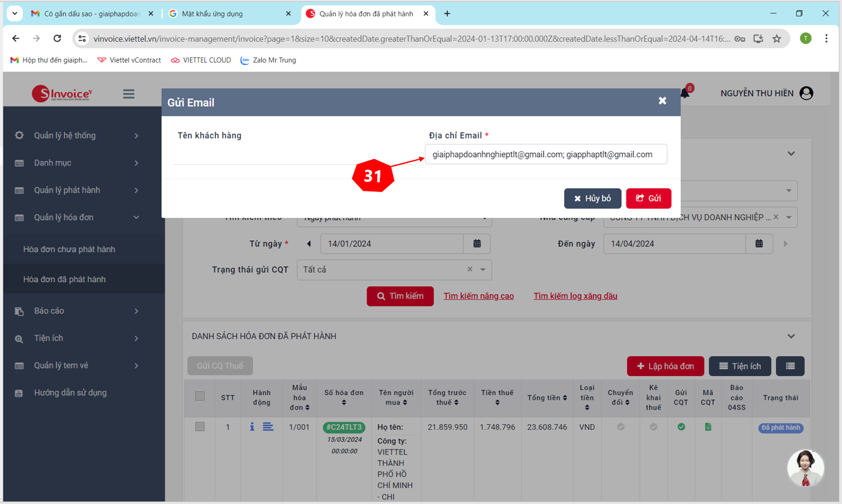Click the user profile avatar icon

tap(806, 93)
